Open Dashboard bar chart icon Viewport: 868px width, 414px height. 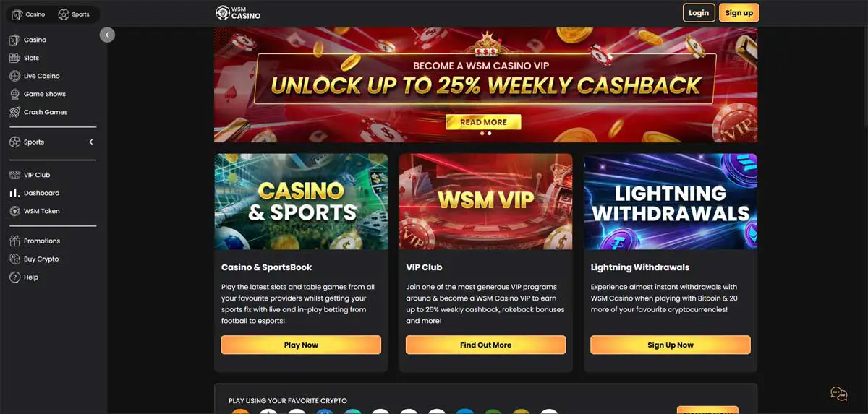(14, 193)
